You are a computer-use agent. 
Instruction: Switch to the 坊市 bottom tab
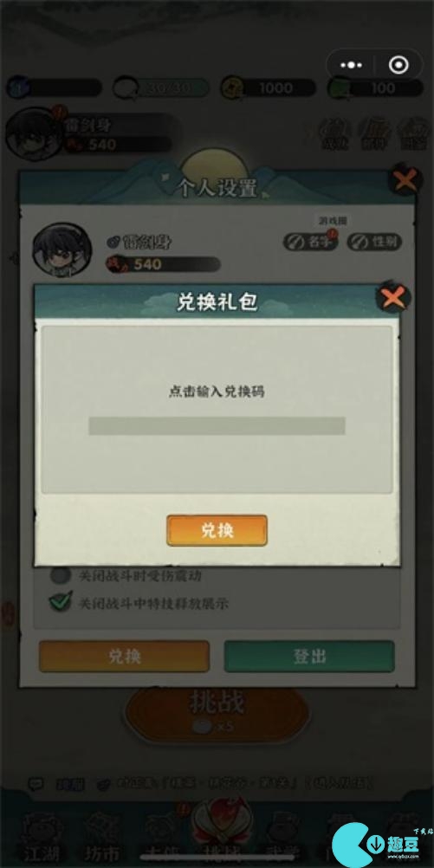tap(103, 837)
